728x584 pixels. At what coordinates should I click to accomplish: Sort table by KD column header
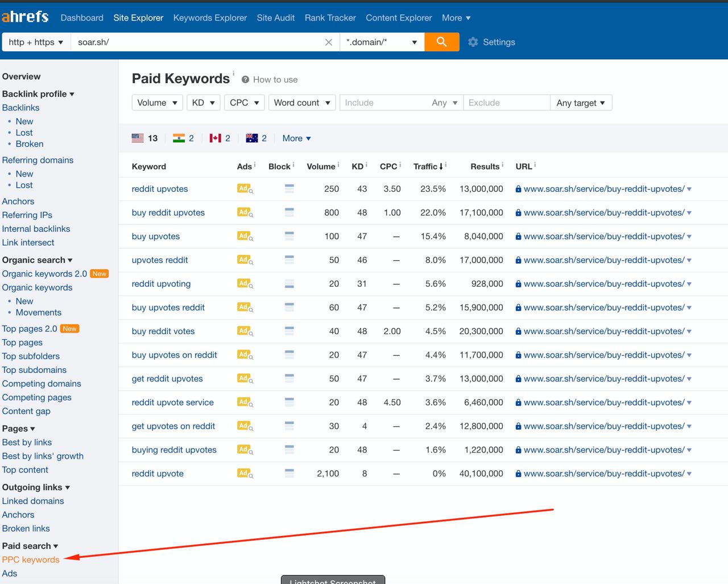point(357,167)
